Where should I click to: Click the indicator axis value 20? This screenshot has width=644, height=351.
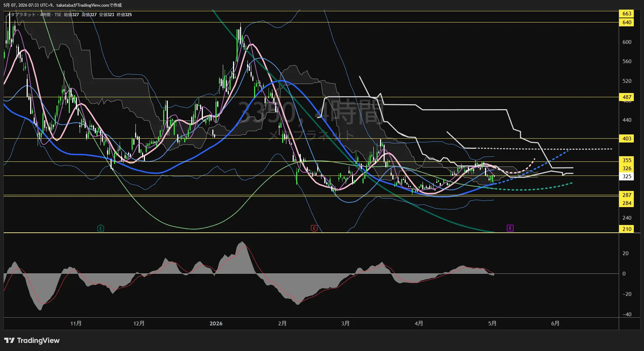coord(625,253)
